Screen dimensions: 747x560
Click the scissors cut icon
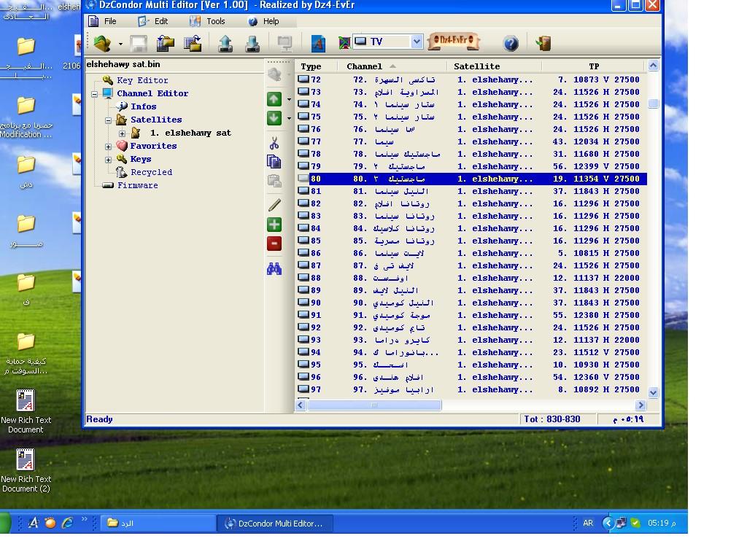[x=274, y=143]
